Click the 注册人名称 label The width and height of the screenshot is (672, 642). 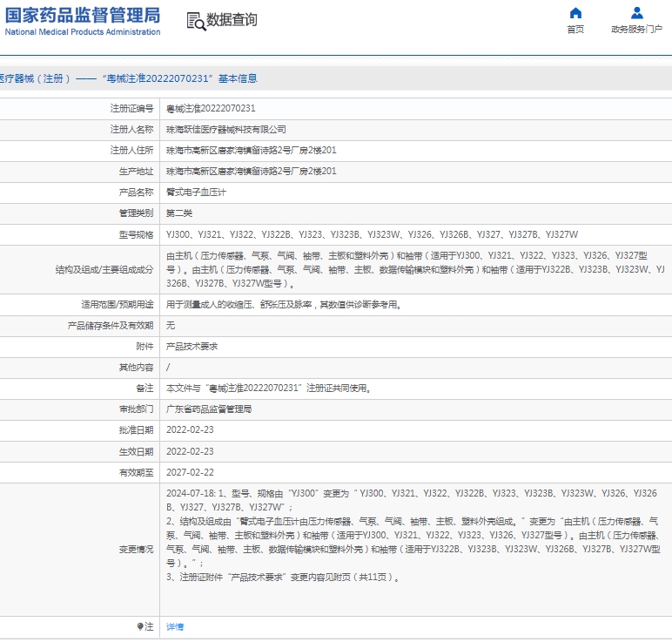click(x=131, y=130)
